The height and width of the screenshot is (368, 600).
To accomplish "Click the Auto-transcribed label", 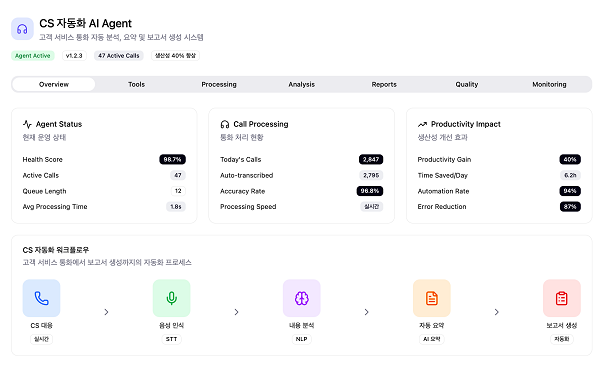I will pyautogui.click(x=246, y=175).
